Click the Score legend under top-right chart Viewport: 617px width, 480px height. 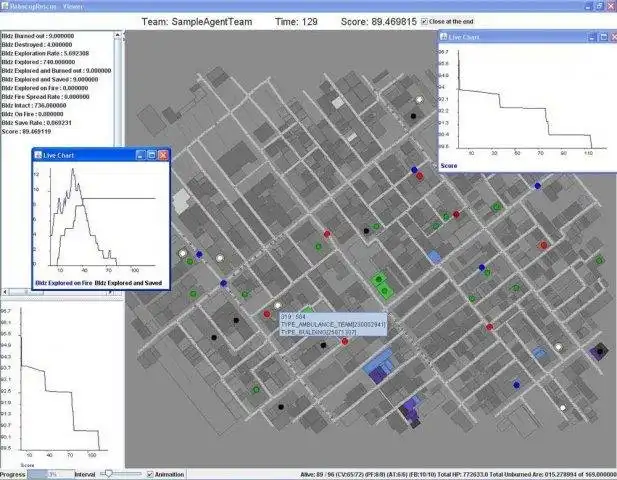click(x=449, y=166)
